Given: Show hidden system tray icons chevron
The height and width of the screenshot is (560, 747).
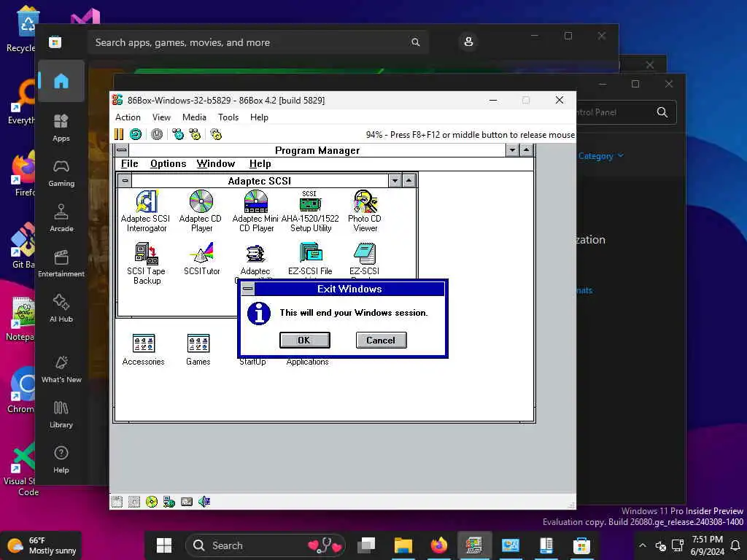Looking at the screenshot, I should (642, 545).
